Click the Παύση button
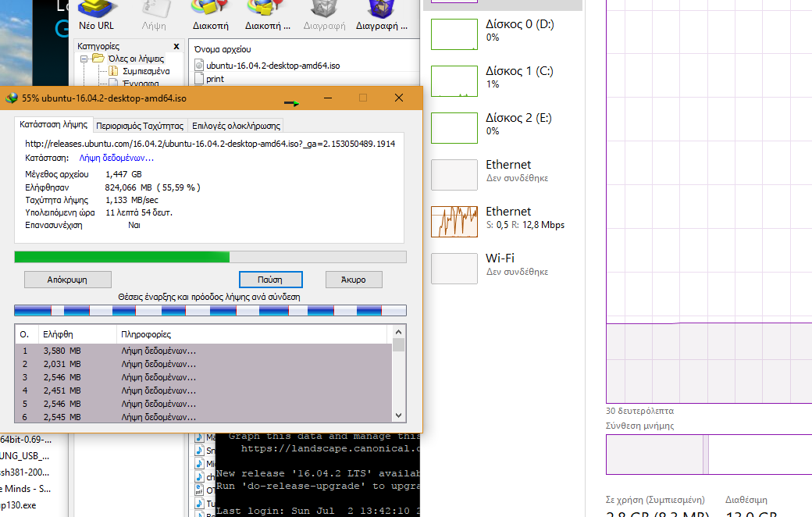Viewport: 812px width, 517px height. click(x=270, y=280)
